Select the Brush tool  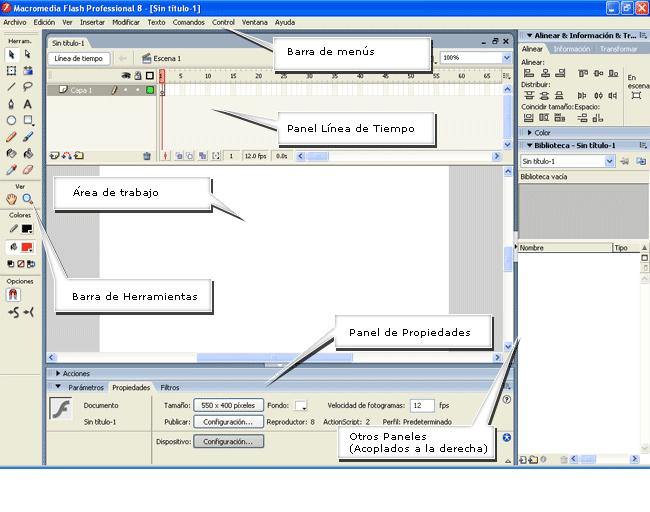click(x=28, y=137)
